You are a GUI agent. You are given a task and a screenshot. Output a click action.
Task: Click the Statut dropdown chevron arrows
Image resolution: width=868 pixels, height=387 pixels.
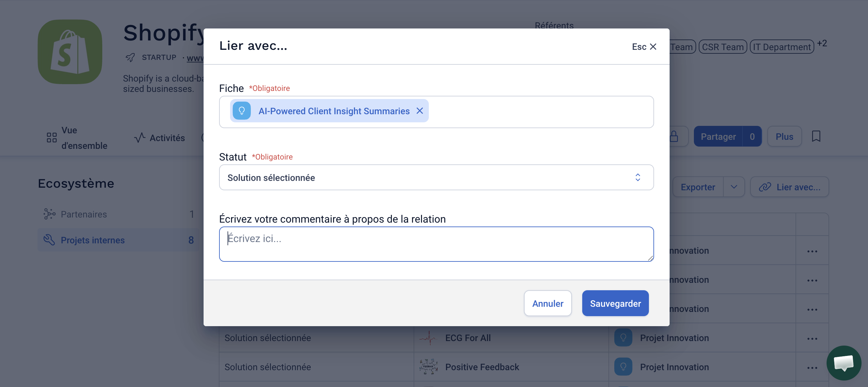click(638, 178)
